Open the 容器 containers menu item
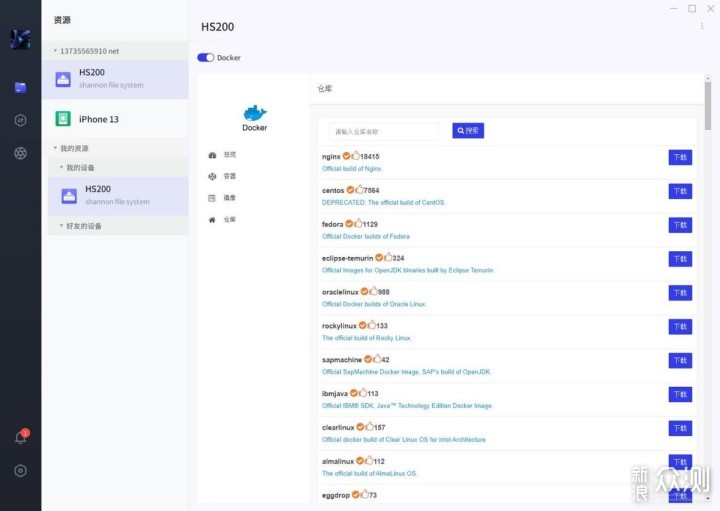 (x=222, y=176)
